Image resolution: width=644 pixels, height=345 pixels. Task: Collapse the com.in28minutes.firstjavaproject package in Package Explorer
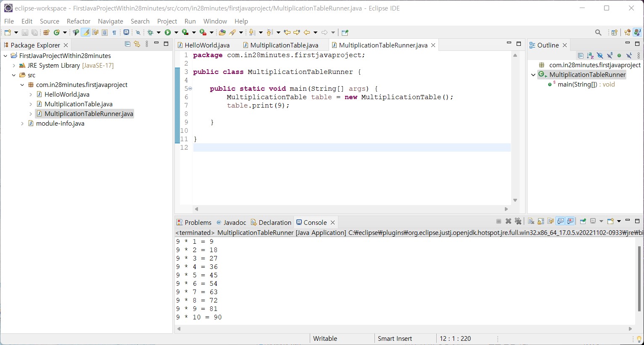click(x=22, y=85)
